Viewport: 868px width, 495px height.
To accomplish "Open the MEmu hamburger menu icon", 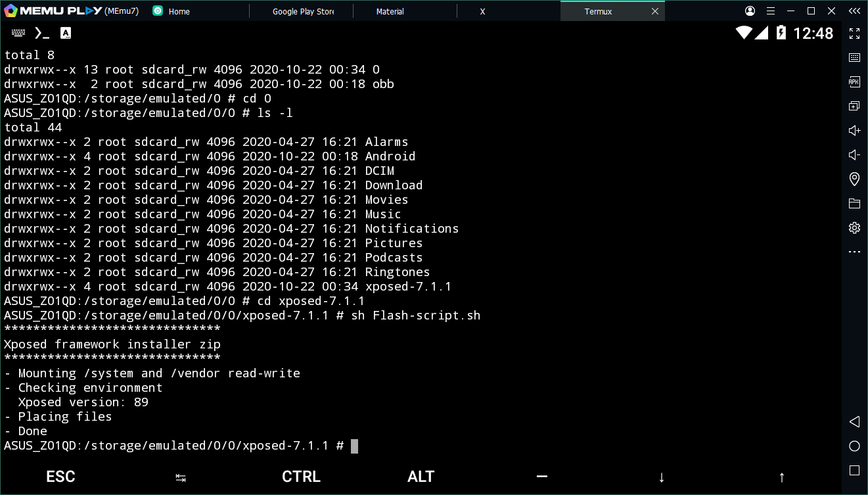I will pos(771,11).
